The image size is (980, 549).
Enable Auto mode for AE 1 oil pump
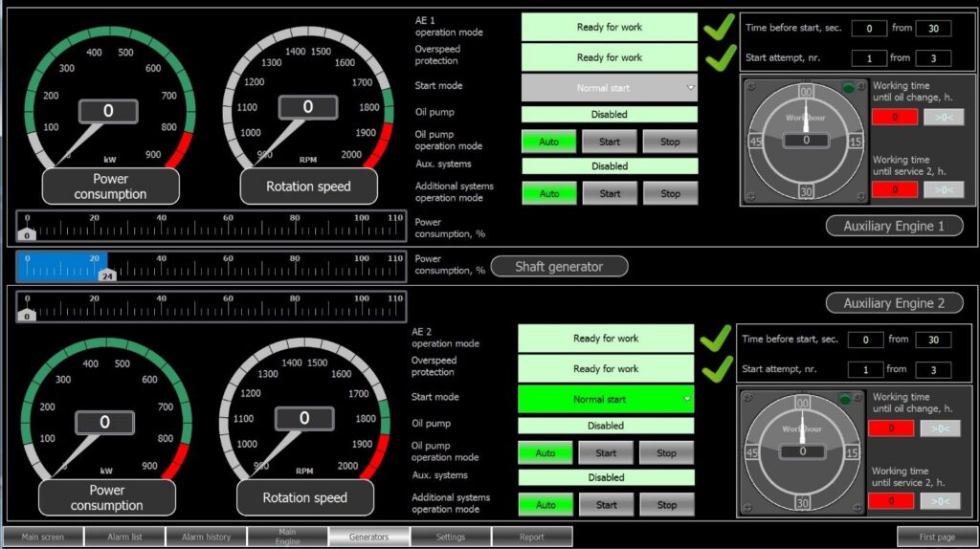(549, 142)
